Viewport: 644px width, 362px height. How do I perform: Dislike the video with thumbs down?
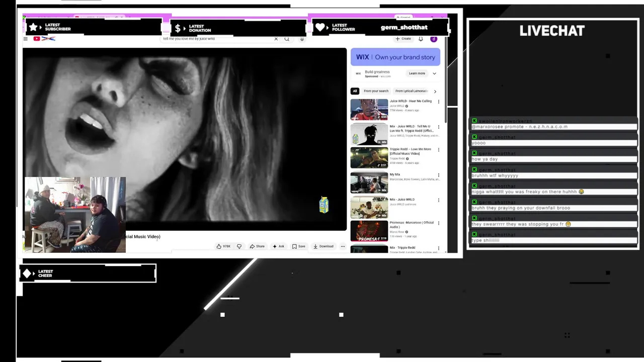tap(239, 246)
